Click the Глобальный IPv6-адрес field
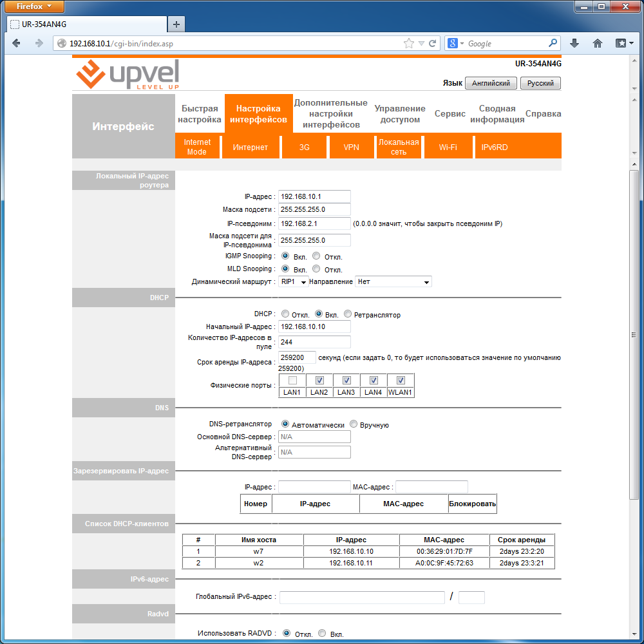The image size is (644, 644). click(x=362, y=597)
